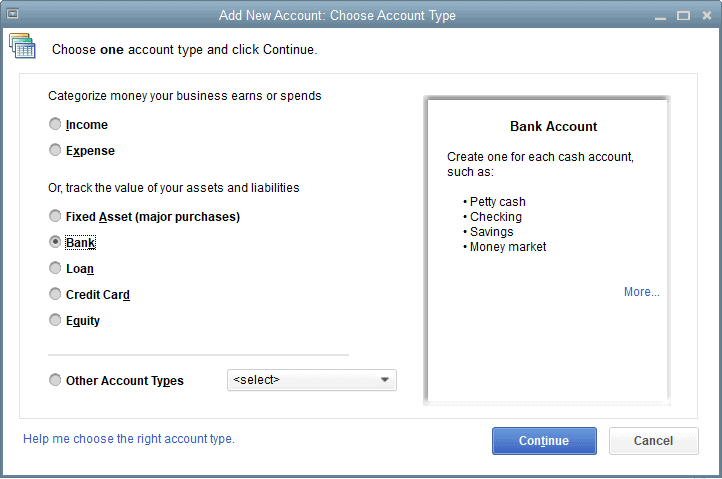Select the Income account type
Image resolution: width=722 pixels, height=479 pixels.
55,125
